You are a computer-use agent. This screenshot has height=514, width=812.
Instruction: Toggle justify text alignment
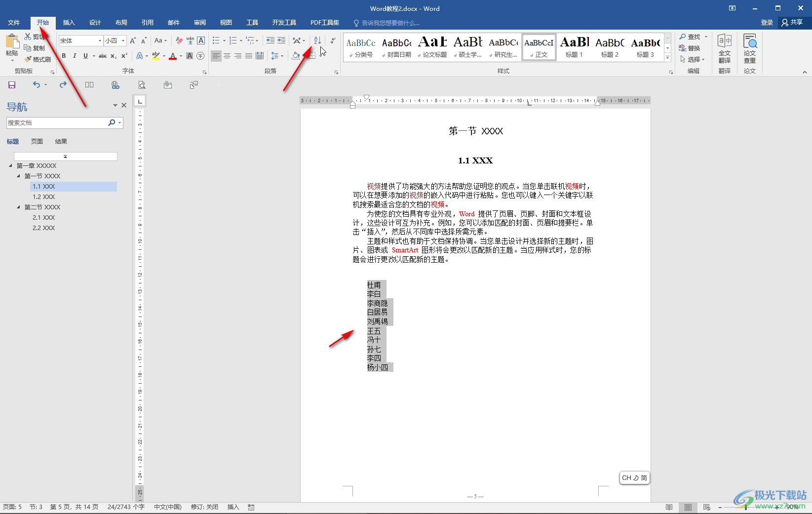tap(249, 56)
